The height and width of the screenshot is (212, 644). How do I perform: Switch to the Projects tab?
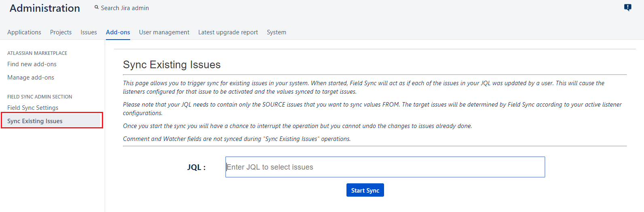point(61,32)
